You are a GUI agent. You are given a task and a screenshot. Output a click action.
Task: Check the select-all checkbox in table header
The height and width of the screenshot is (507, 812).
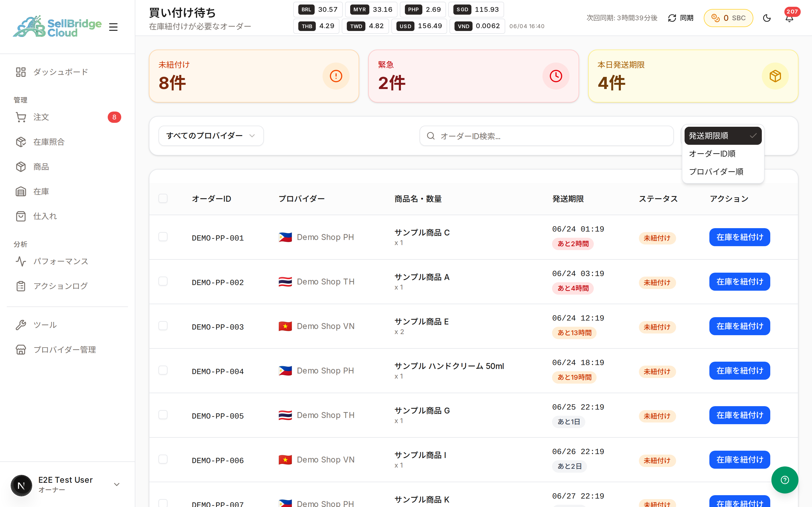click(163, 198)
